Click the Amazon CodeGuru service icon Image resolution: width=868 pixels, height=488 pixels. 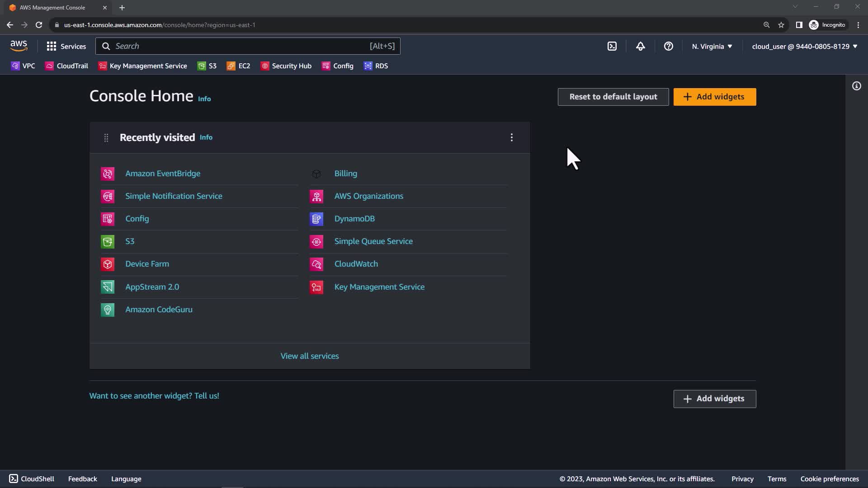pyautogui.click(x=108, y=310)
